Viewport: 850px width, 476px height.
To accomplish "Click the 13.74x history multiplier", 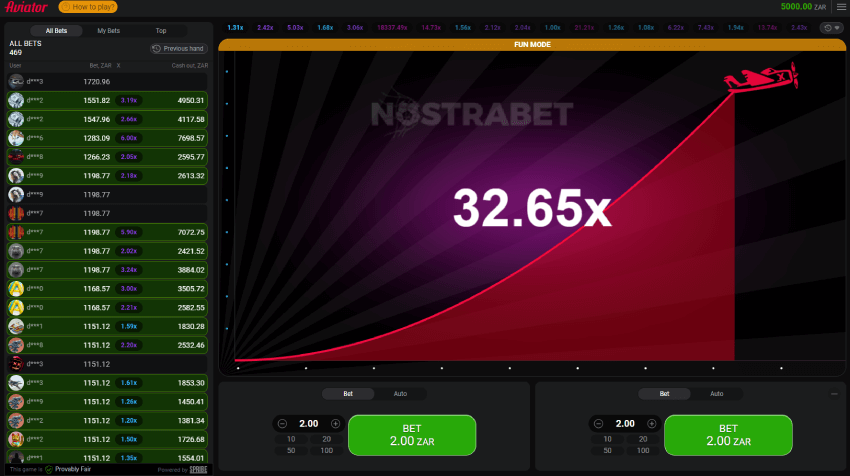I will [x=767, y=28].
